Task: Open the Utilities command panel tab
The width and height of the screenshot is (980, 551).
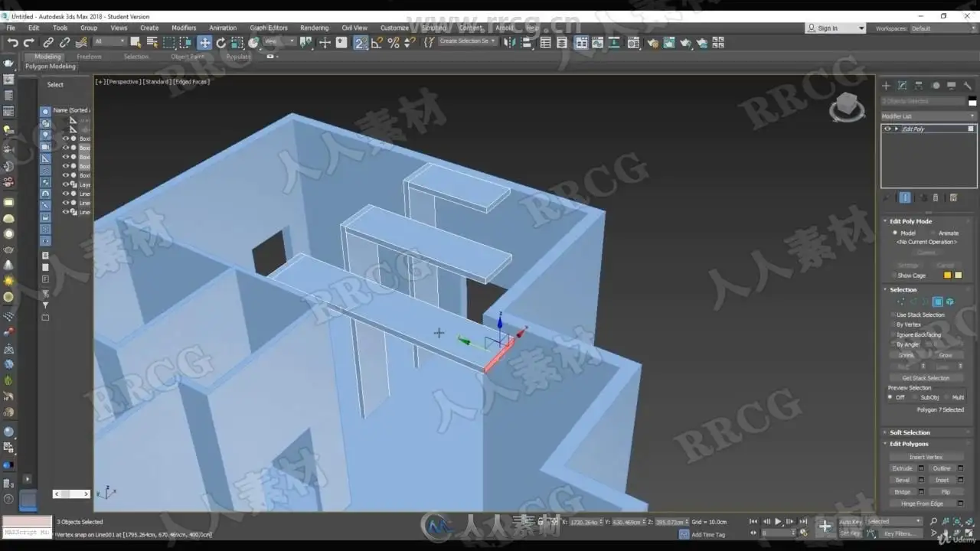Action: coord(967,86)
